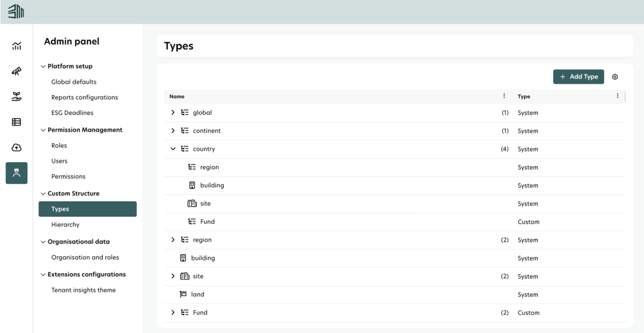Click the admin user icon in sidebar

point(16,173)
